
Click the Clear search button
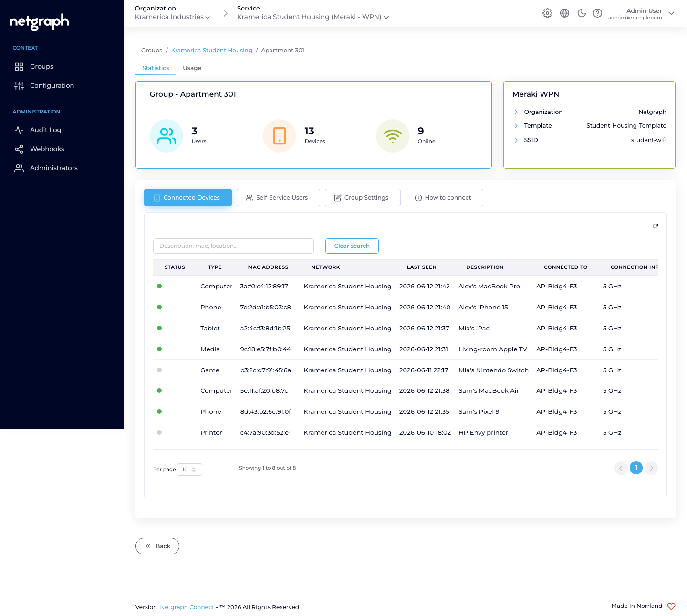tap(352, 246)
